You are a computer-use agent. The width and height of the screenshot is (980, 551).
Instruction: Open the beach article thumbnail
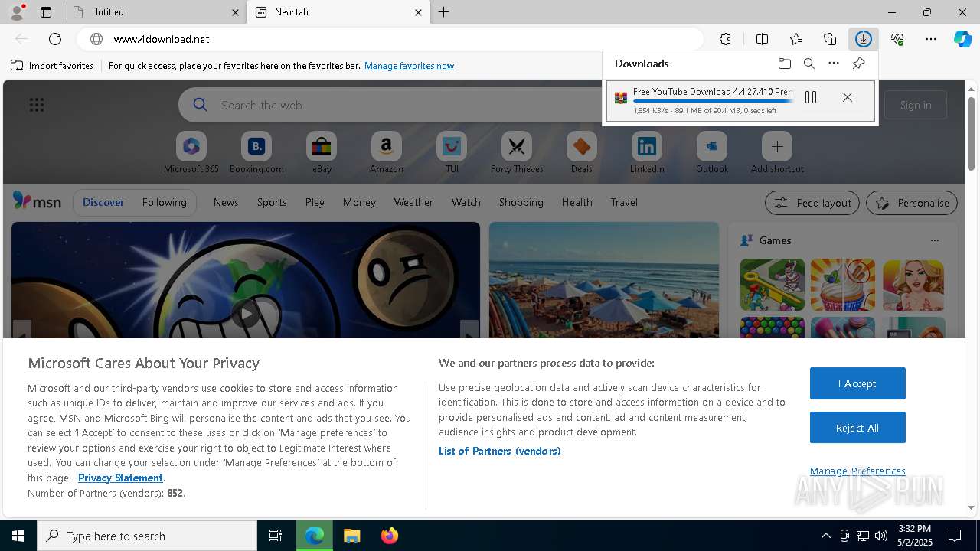click(x=604, y=279)
